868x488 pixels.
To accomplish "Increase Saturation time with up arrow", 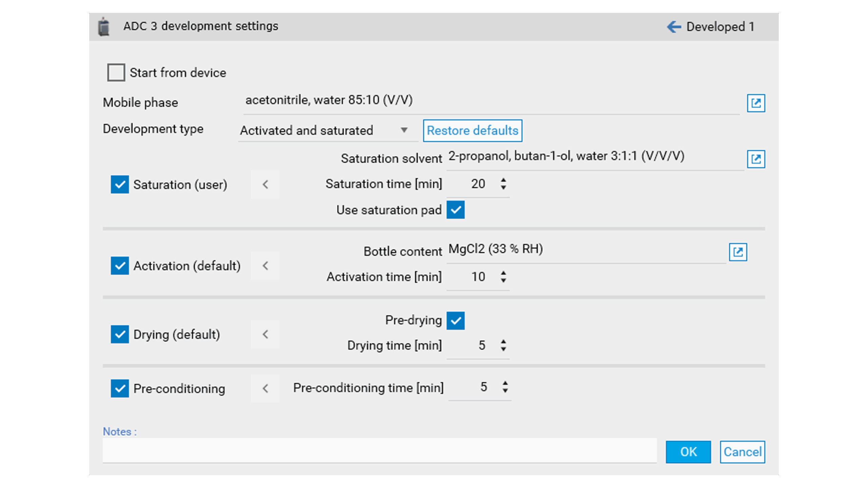I will (x=503, y=179).
